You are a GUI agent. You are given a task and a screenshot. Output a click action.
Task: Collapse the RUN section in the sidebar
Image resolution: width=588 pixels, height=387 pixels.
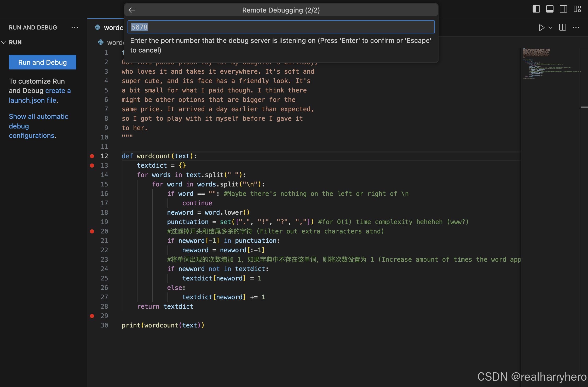tap(4, 42)
